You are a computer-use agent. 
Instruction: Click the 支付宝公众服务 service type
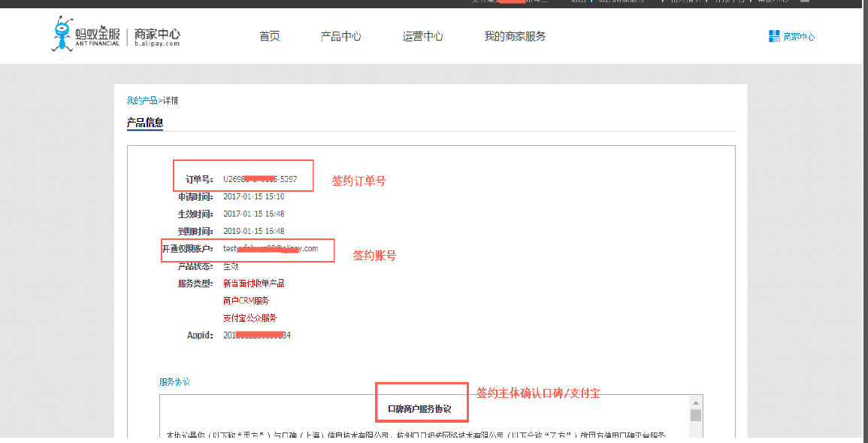[250, 318]
